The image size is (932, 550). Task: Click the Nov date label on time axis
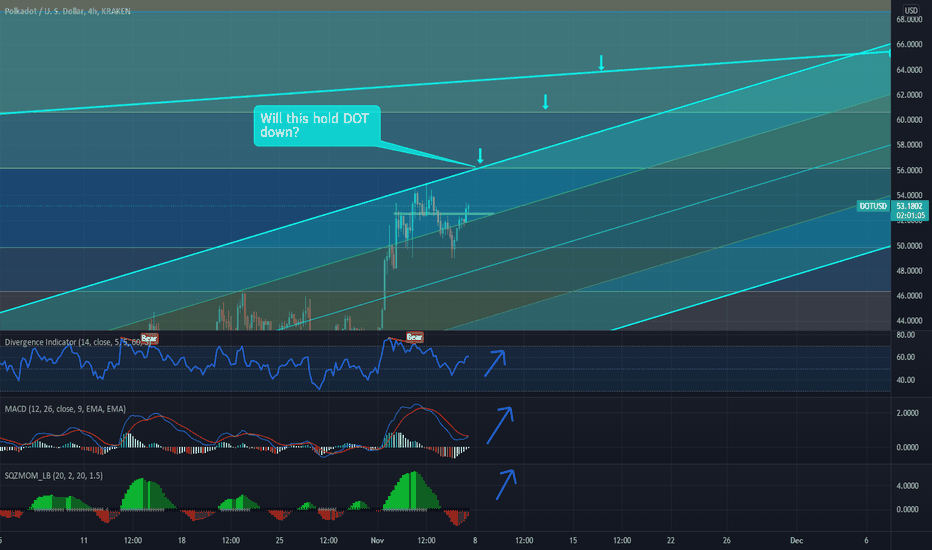click(x=377, y=540)
